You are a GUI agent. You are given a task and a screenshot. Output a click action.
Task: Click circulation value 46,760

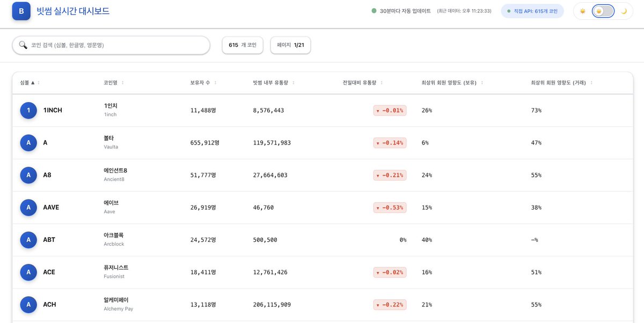[x=263, y=207]
